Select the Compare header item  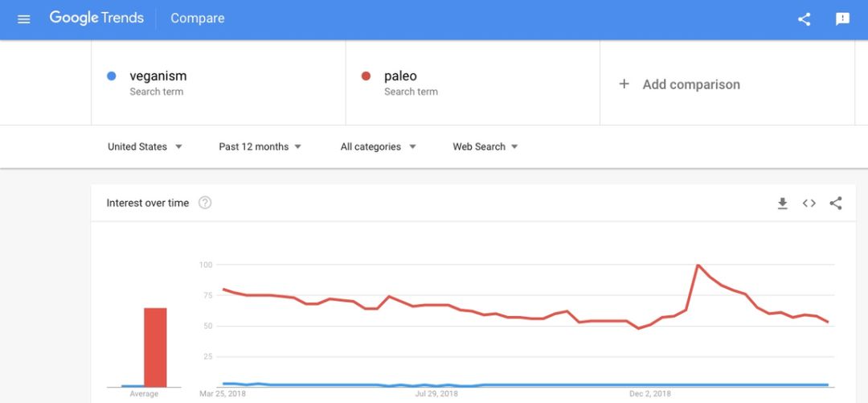point(198,19)
